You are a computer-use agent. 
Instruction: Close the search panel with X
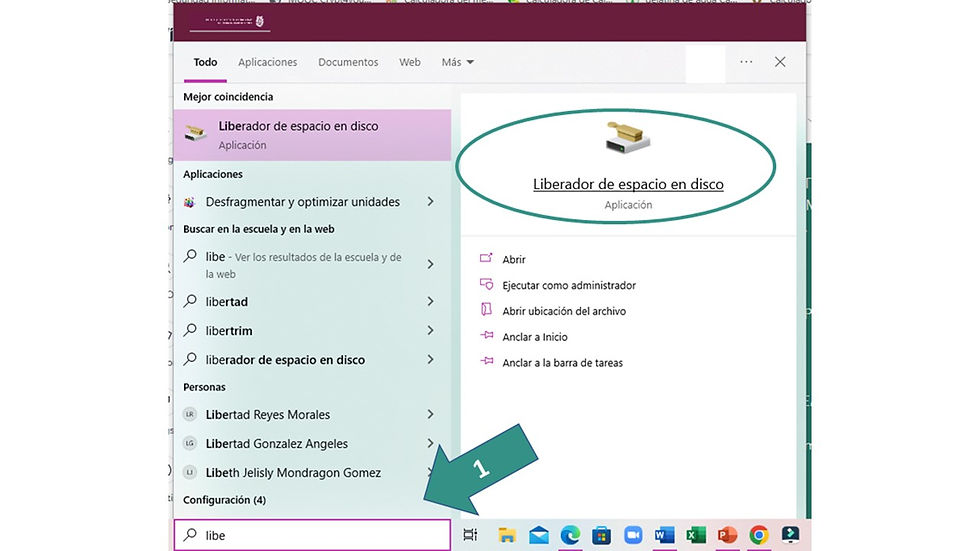coord(780,62)
